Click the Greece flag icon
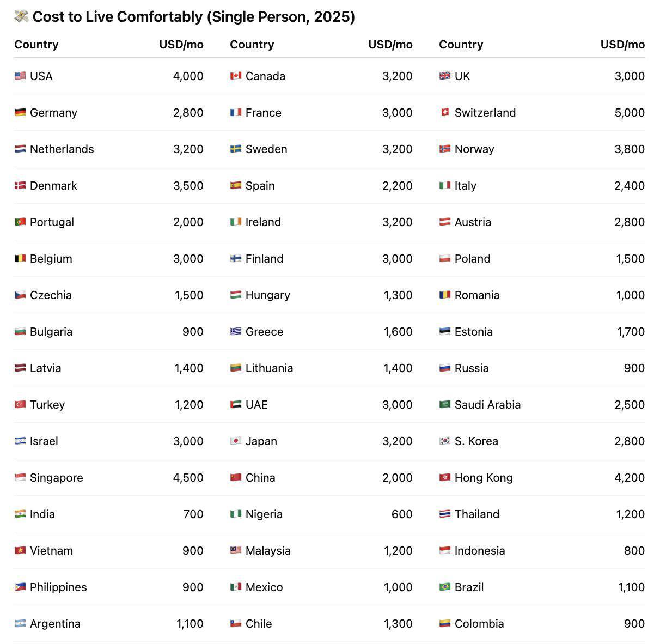The image size is (660, 644). (236, 331)
